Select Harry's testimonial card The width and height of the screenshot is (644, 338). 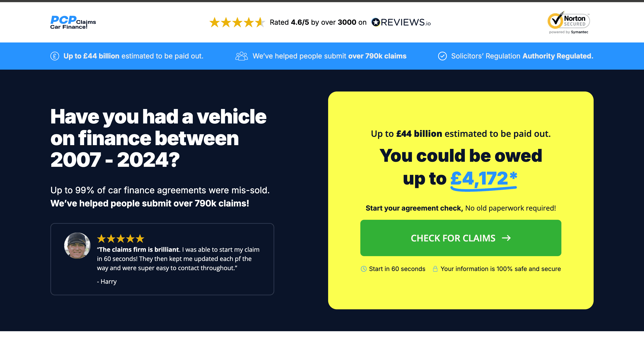[x=163, y=259]
